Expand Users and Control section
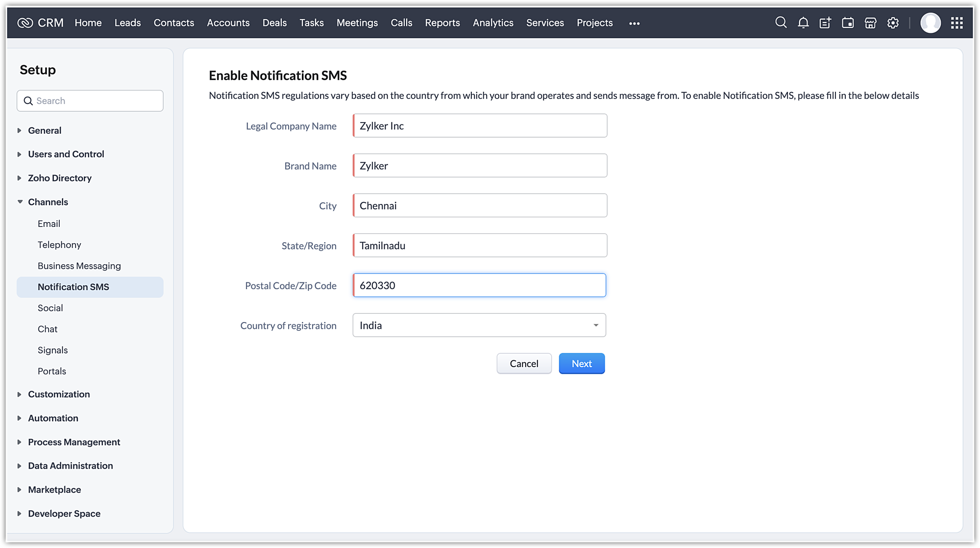Image resolution: width=980 pixels, height=548 pixels. coord(20,154)
